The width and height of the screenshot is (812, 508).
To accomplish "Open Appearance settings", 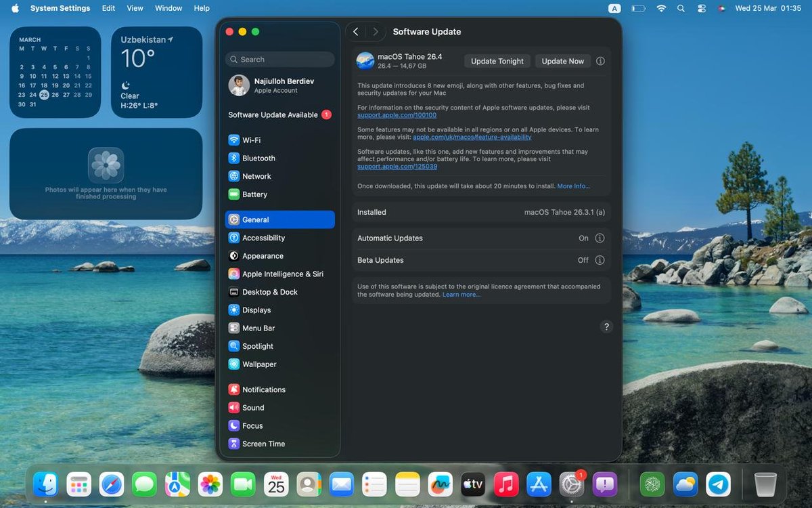I will tap(279, 256).
